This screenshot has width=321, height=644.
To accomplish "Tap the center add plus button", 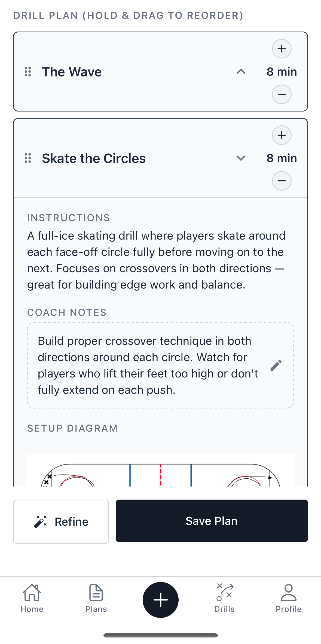I will pos(161,600).
